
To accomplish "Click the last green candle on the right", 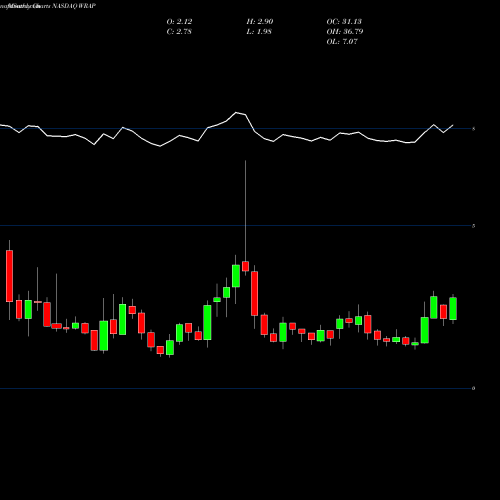I will tap(453, 309).
